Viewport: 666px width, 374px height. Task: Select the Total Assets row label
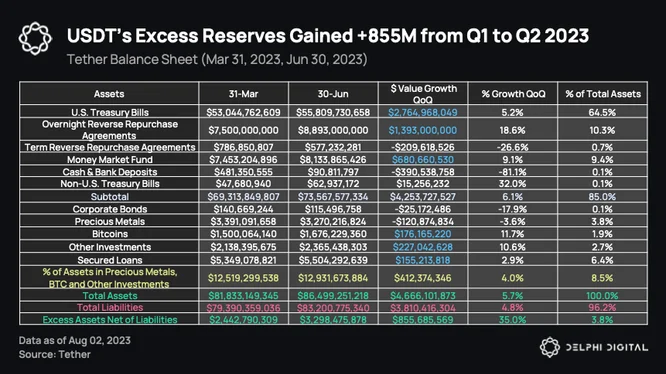click(x=110, y=295)
